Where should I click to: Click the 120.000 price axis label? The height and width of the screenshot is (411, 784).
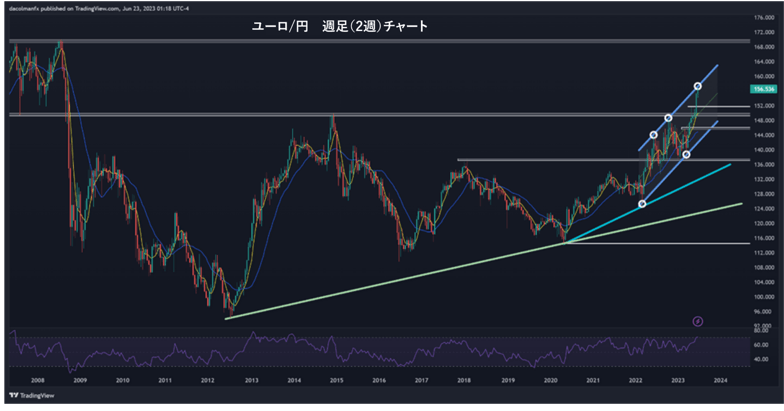click(764, 224)
